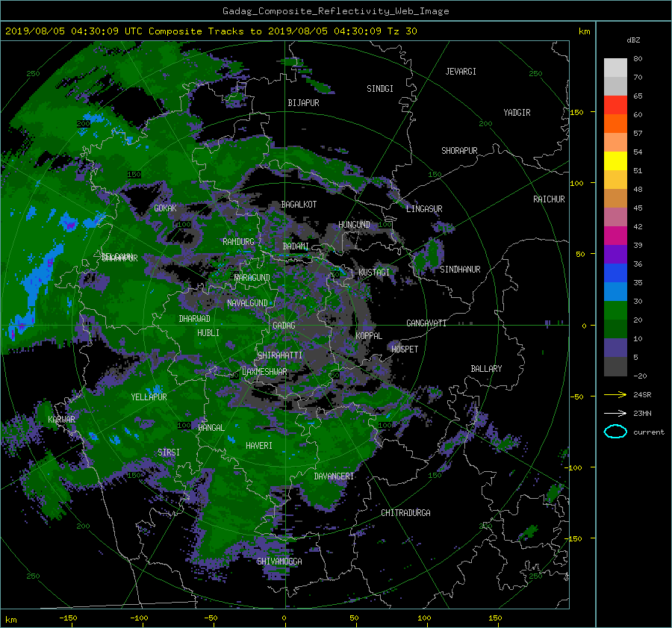
Task: Click the km label at bottom left
Action: pos(11,620)
